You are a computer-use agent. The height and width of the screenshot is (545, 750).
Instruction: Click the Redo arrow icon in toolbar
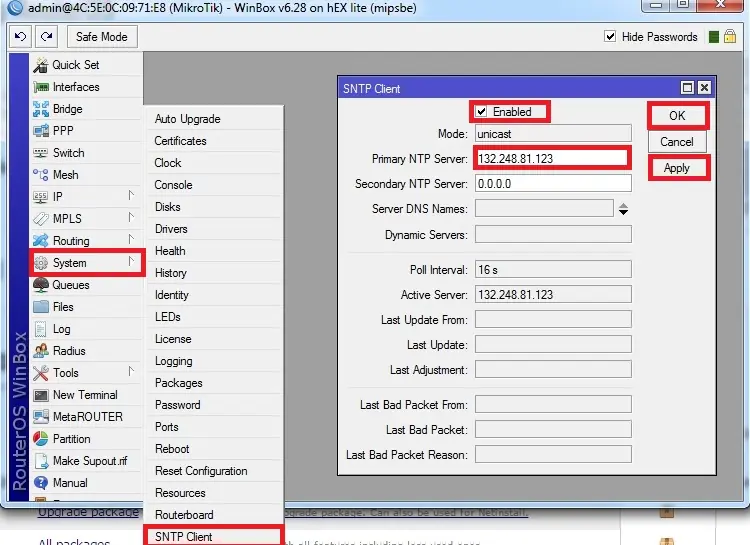click(x=46, y=36)
